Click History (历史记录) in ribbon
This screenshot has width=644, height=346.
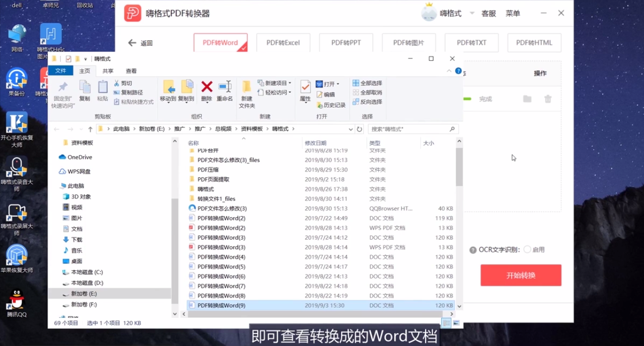pyautogui.click(x=331, y=105)
